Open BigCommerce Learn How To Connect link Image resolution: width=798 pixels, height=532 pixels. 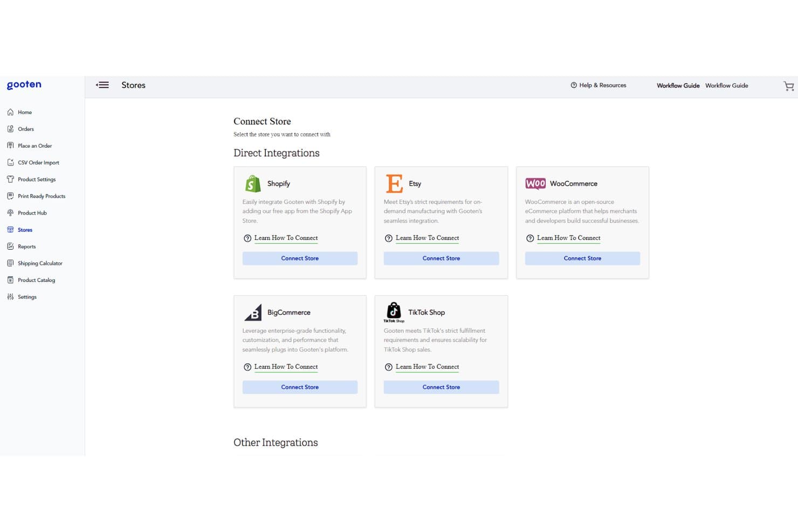point(286,367)
